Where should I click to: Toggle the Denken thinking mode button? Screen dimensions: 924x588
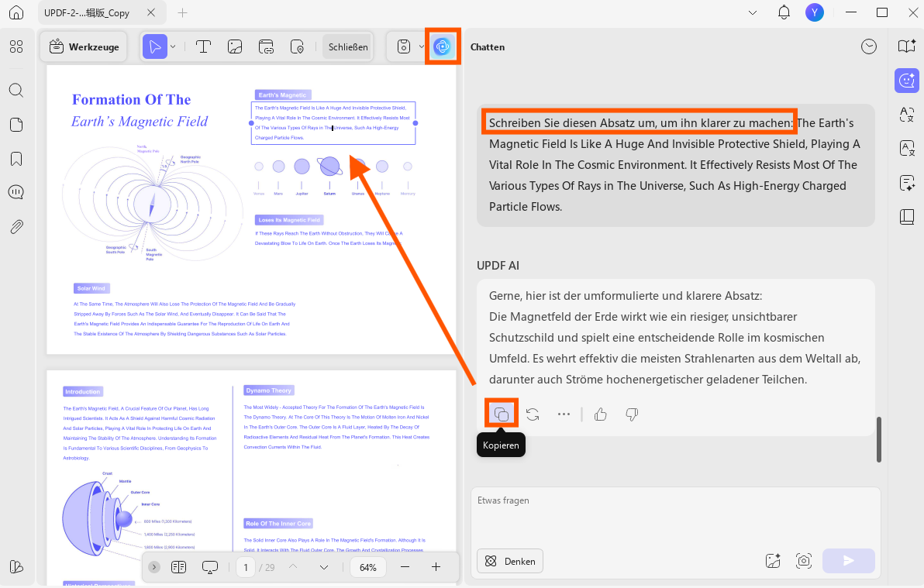coord(510,561)
